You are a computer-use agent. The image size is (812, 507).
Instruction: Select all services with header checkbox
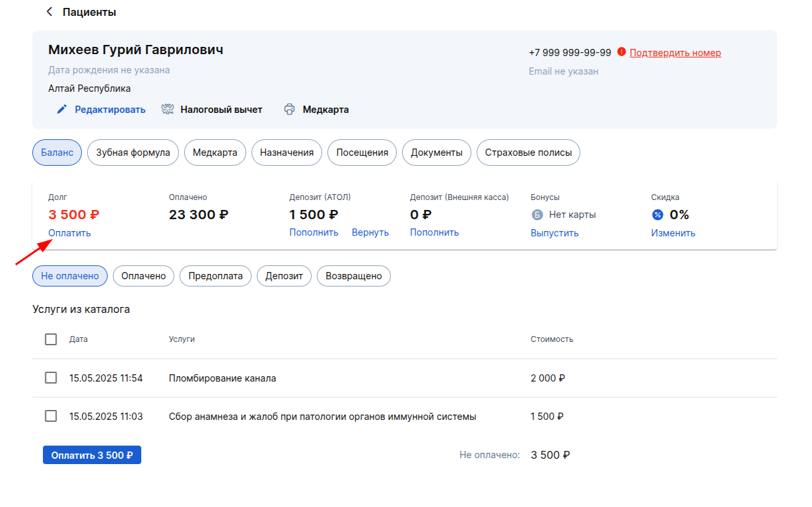[x=51, y=339]
